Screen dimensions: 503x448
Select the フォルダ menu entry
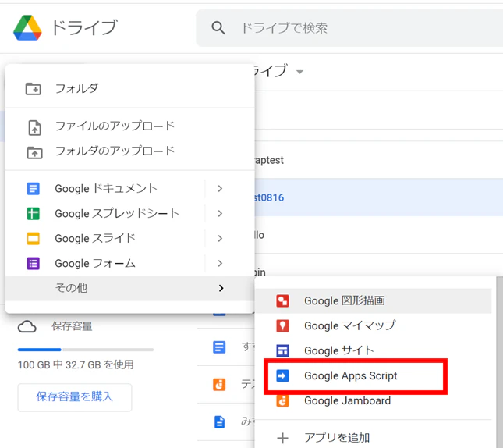tap(130, 89)
